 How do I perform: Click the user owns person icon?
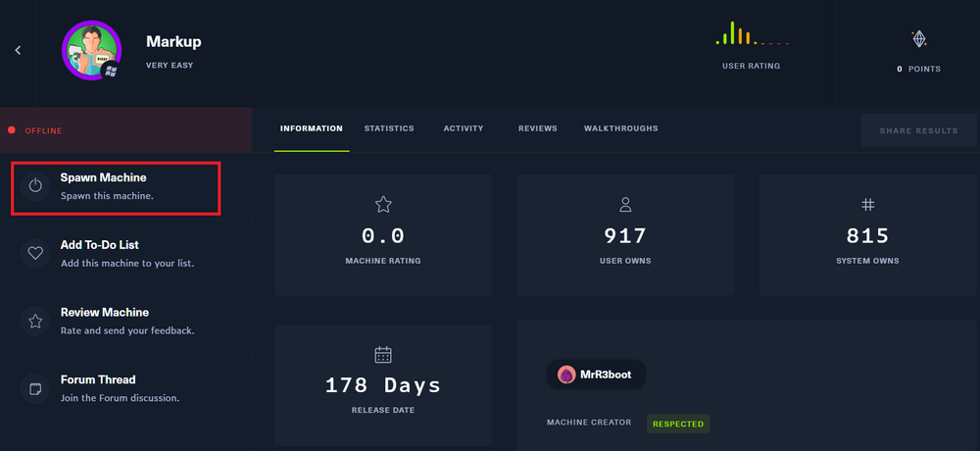(x=625, y=204)
